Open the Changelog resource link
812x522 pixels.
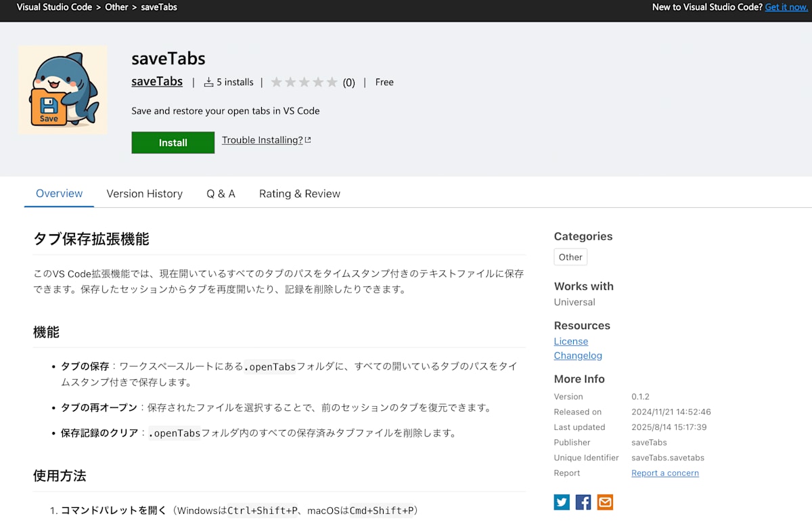(578, 355)
